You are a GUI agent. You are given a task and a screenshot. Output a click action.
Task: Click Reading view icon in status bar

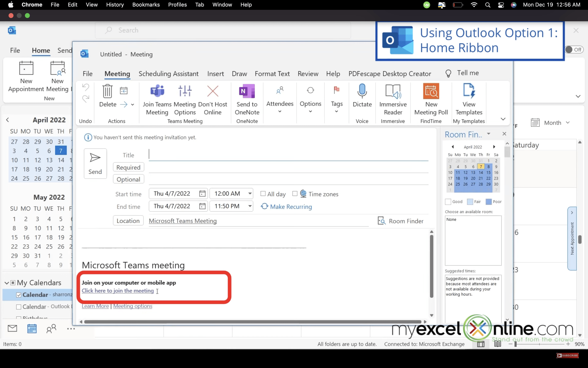(x=497, y=344)
